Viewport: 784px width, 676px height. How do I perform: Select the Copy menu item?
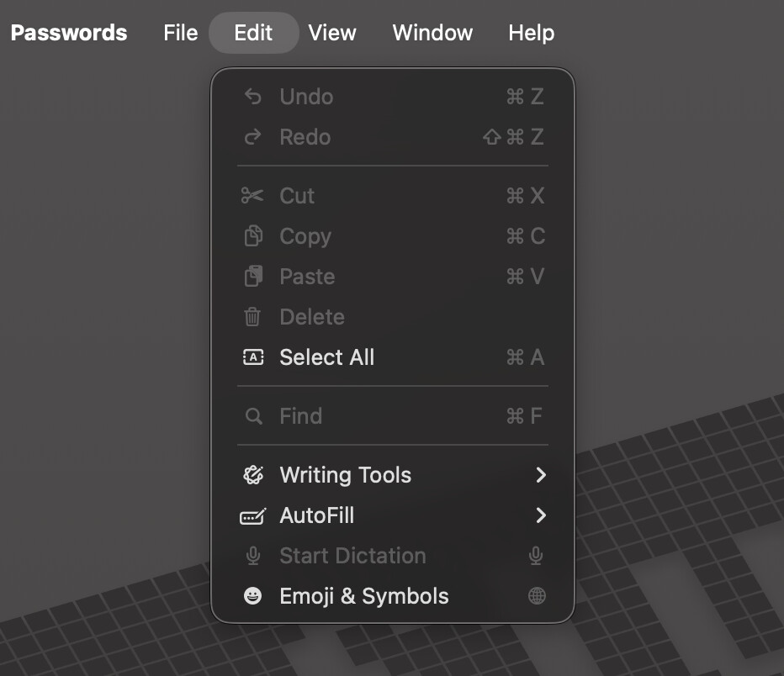click(305, 236)
